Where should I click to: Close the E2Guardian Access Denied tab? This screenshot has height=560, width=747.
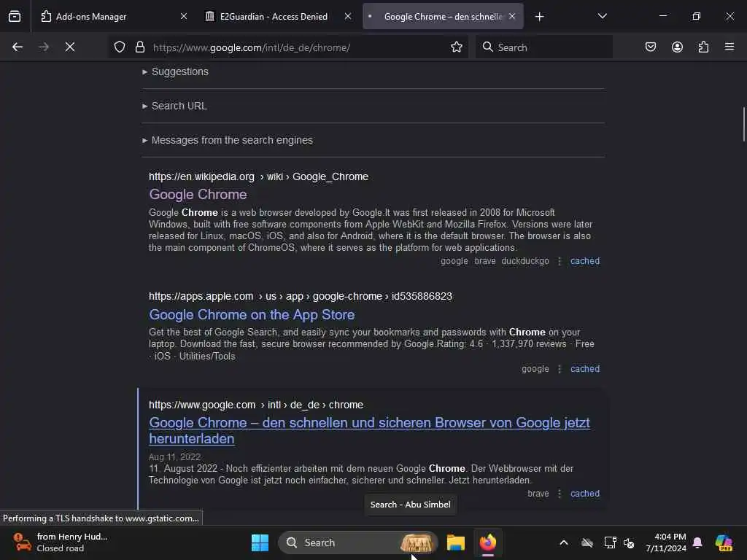pyautogui.click(x=348, y=17)
